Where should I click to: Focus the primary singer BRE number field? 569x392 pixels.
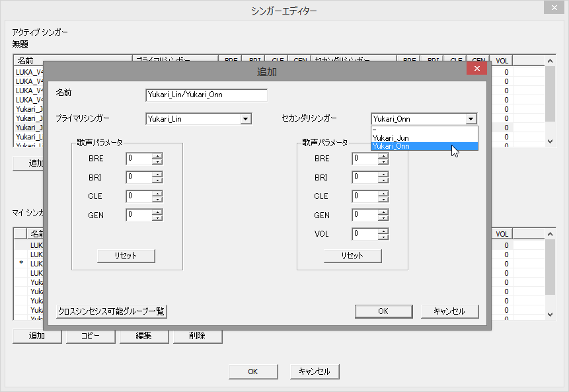click(x=139, y=159)
